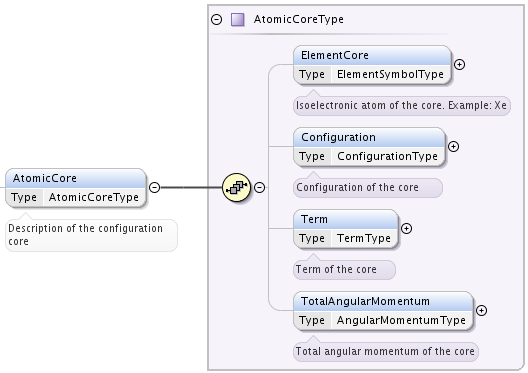Image resolution: width=528 pixels, height=373 pixels.
Task: Click the TermType type value
Action: [x=364, y=238]
